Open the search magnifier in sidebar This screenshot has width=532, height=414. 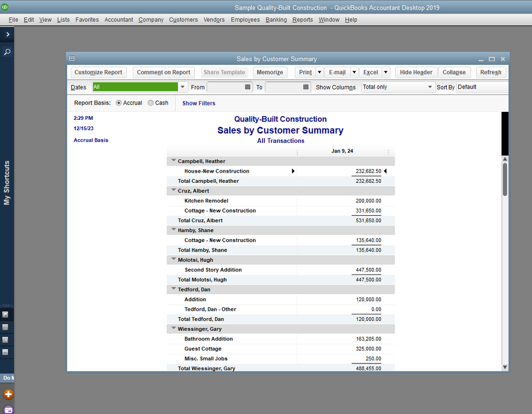point(7,52)
